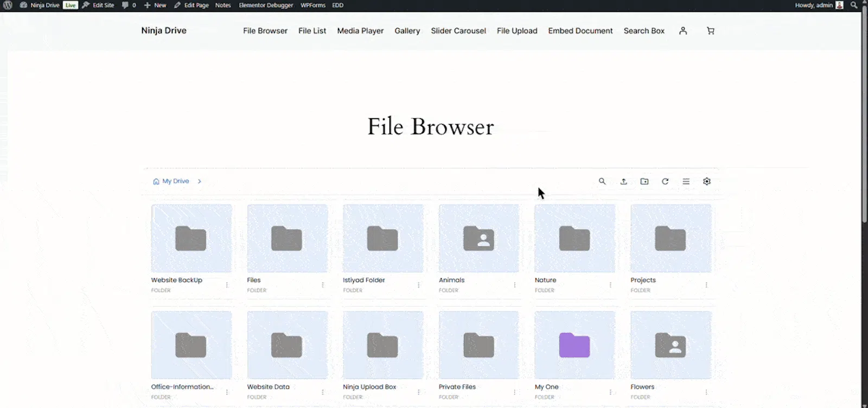Open WPForms in admin bar
The width and height of the screenshot is (868, 408).
click(x=313, y=5)
